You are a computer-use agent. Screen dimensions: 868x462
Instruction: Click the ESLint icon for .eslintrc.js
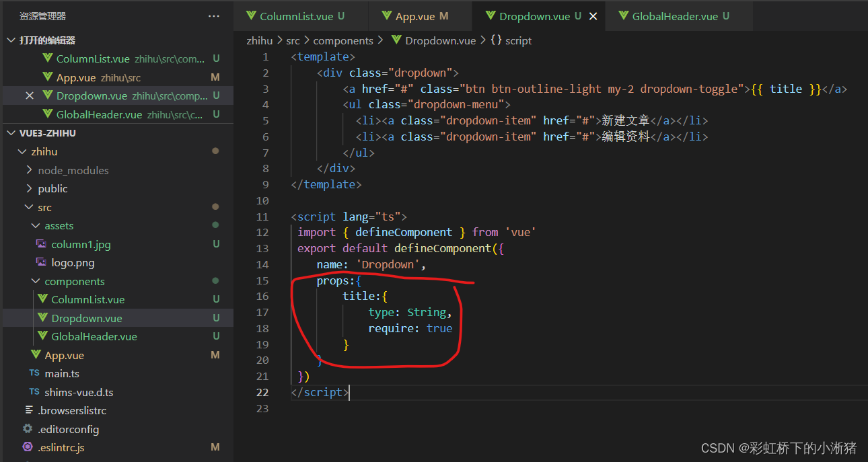tap(28, 447)
